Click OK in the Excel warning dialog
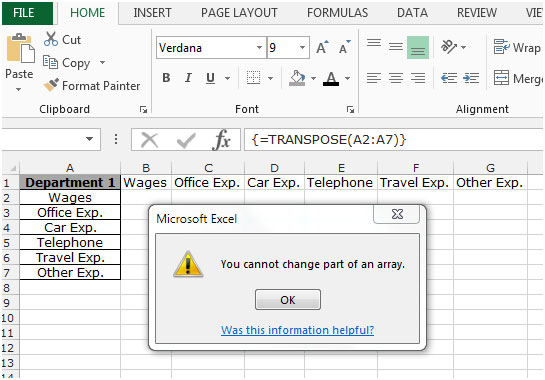The width and height of the screenshot is (545, 380). [288, 300]
